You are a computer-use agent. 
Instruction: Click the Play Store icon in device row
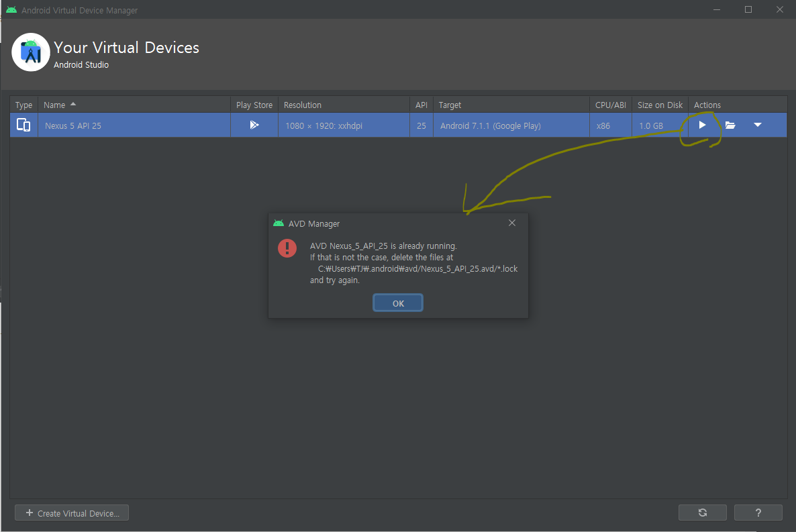254,124
